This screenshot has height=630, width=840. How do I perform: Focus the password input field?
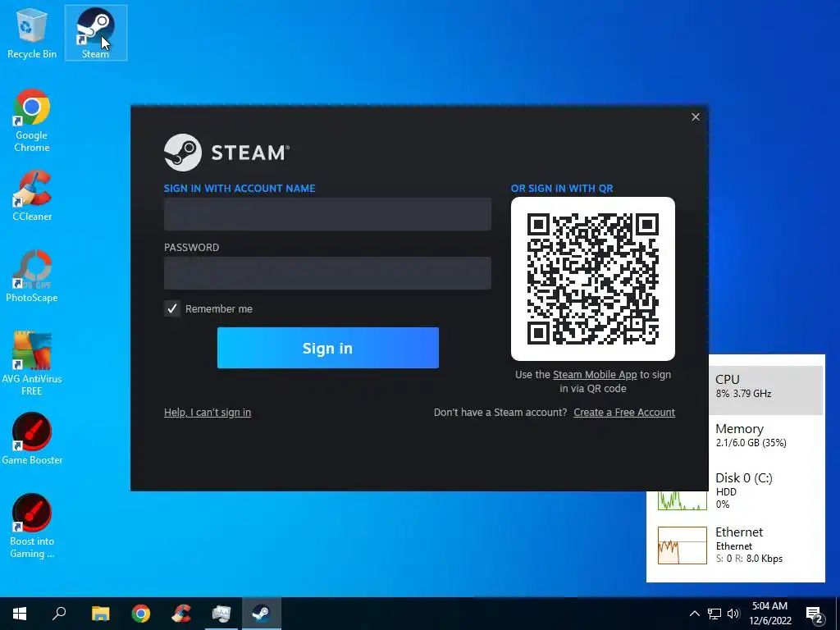pyautogui.click(x=327, y=272)
